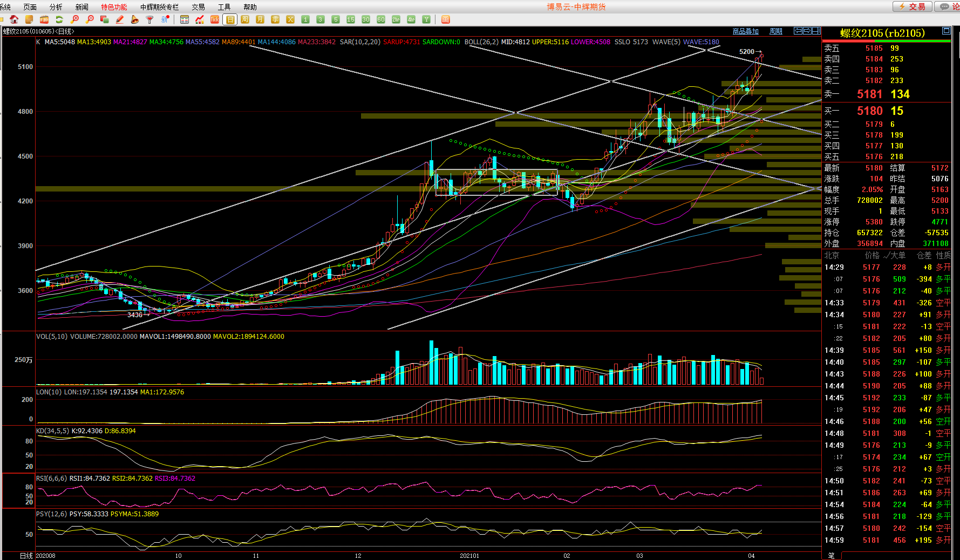Viewport: 960px width, 560px height.
Task: Open the 分析 menu
Action: [x=56, y=7]
